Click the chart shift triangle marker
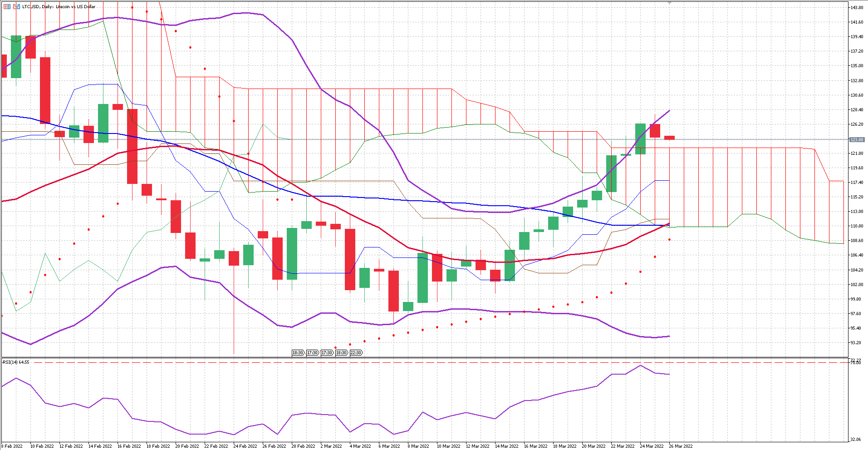 coord(669,3)
